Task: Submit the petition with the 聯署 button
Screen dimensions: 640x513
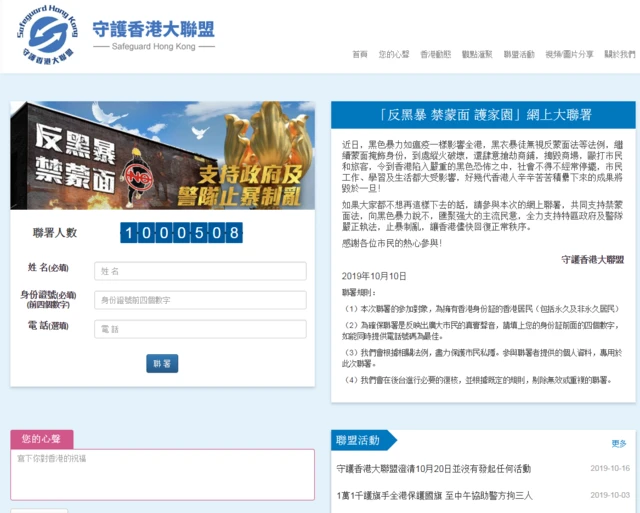Action: tap(162, 364)
